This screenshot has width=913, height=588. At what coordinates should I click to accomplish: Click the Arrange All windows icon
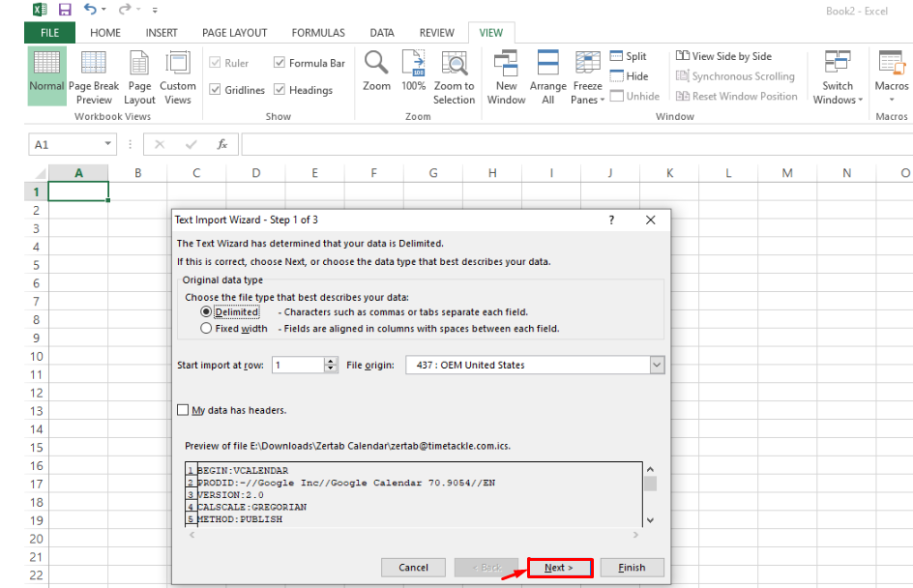(547, 75)
